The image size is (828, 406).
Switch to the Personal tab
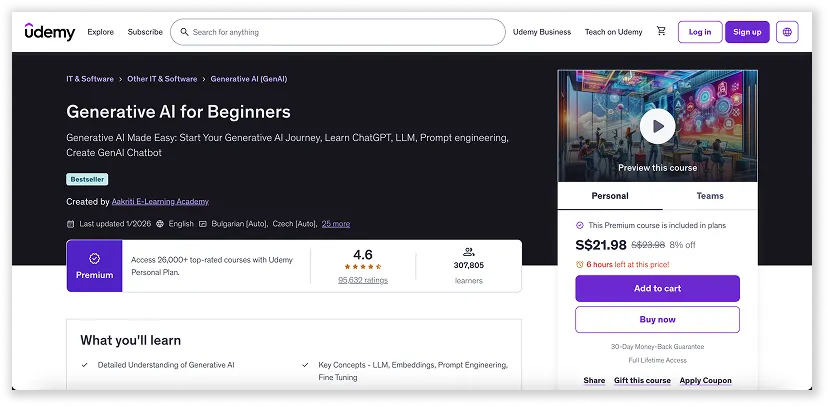610,196
